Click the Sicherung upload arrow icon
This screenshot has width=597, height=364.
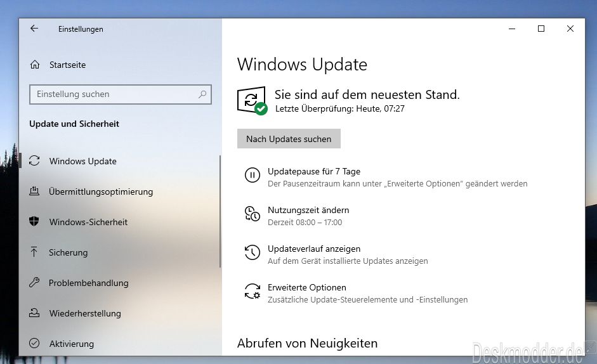[x=34, y=252]
